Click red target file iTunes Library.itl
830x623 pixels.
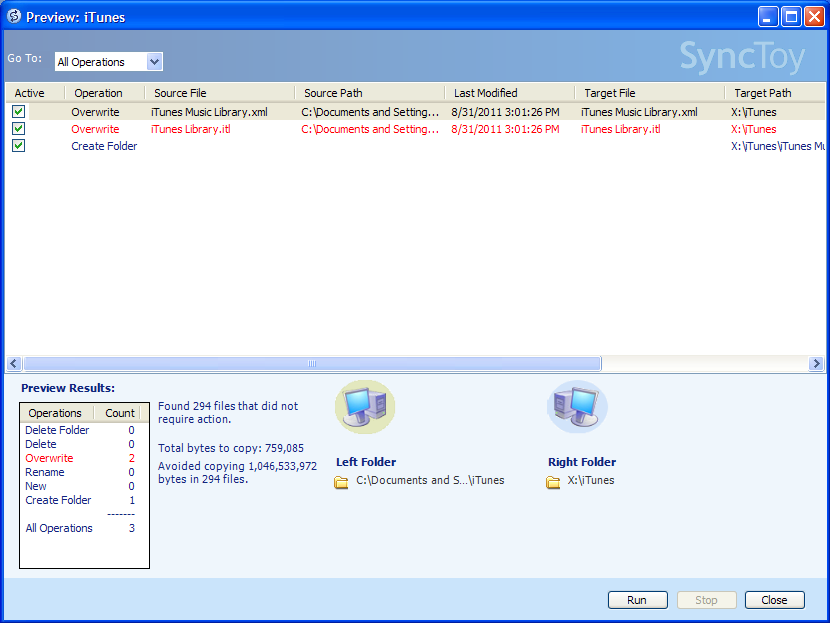[x=620, y=129]
